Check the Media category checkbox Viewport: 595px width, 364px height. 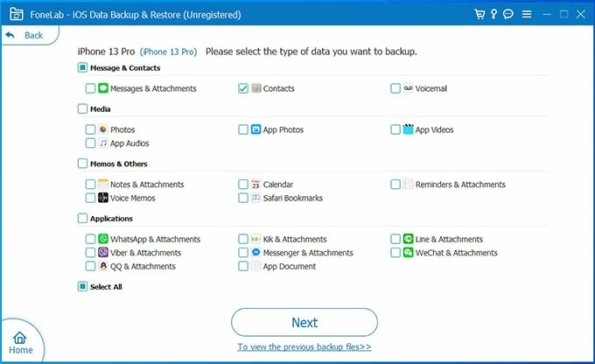pyautogui.click(x=82, y=109)
